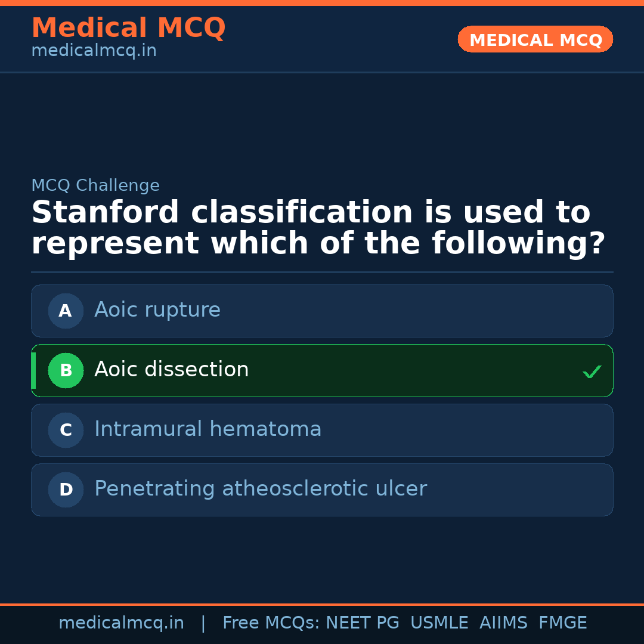Pick the letter D option circle
This screenshot has height=644, width=644.
point(66,490)
